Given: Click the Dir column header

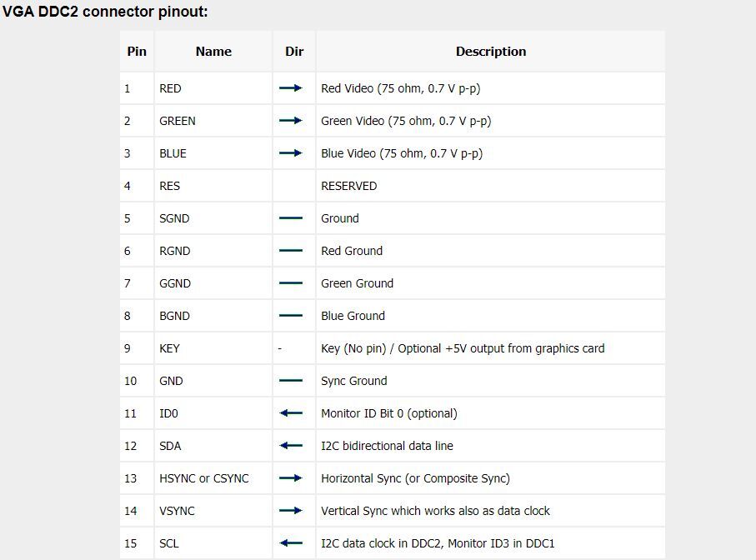Looking at the screenshot, I should pos(294,51).
